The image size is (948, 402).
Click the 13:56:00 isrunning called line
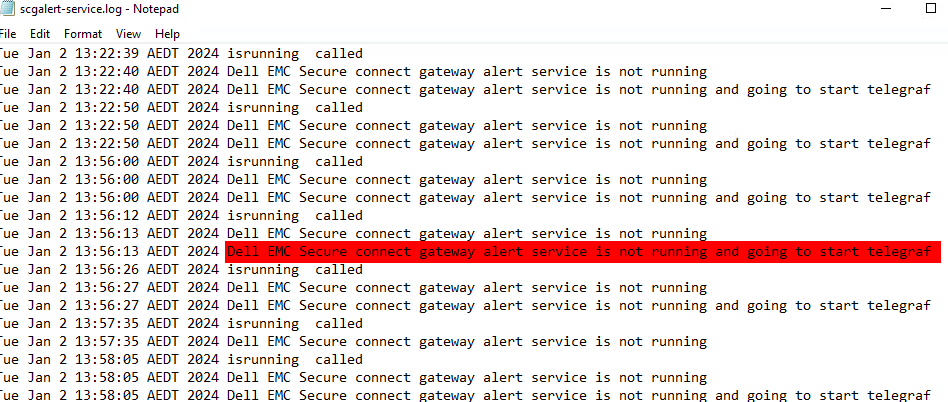pos(181,162)
